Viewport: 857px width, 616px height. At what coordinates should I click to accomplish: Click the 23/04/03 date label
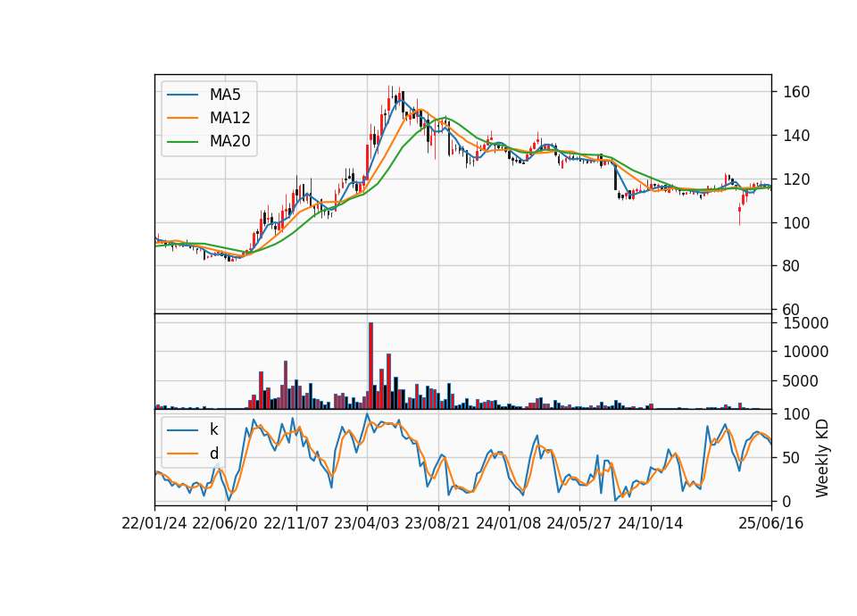(367, 524)
